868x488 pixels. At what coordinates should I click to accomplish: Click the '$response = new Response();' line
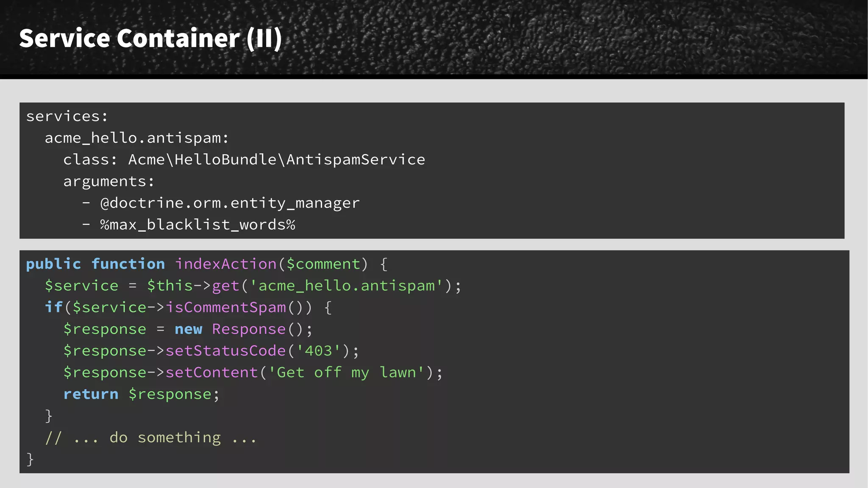tap(188, 329)
